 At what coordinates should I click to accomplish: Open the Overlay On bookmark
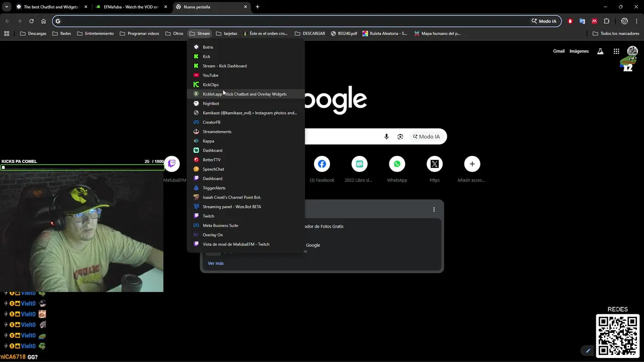click(246, 235)
